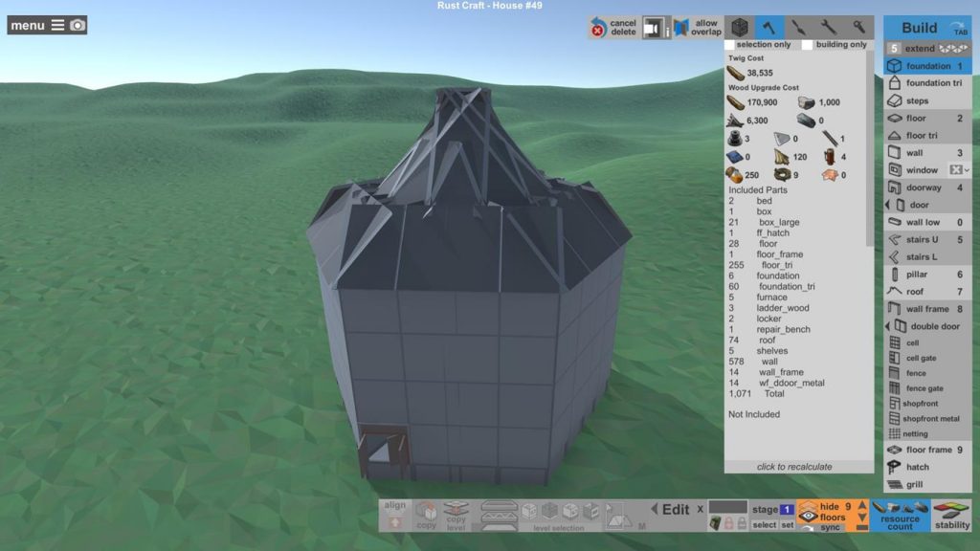Select the last armored tier tool icon

click(x=858, y=27)
